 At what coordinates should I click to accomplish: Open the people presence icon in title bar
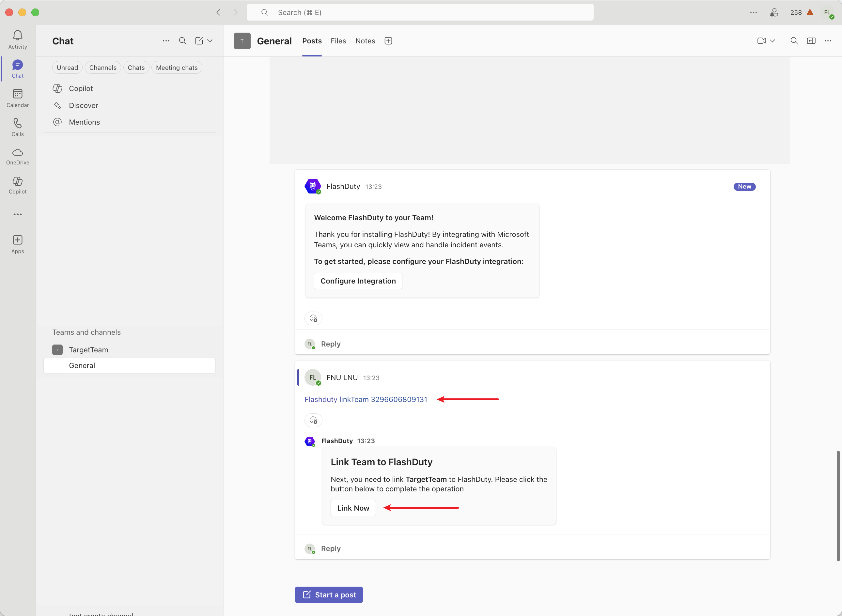[774, 12]
